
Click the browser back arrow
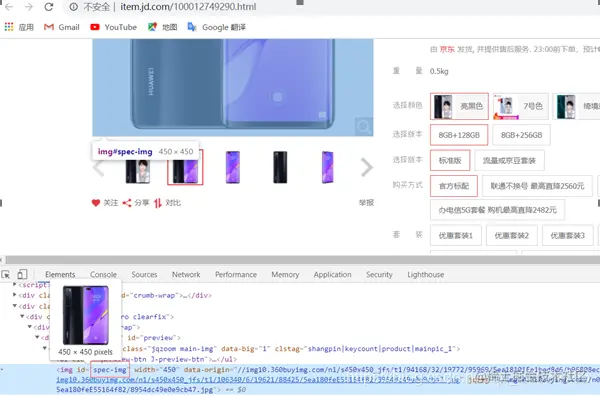click(9, 7)
